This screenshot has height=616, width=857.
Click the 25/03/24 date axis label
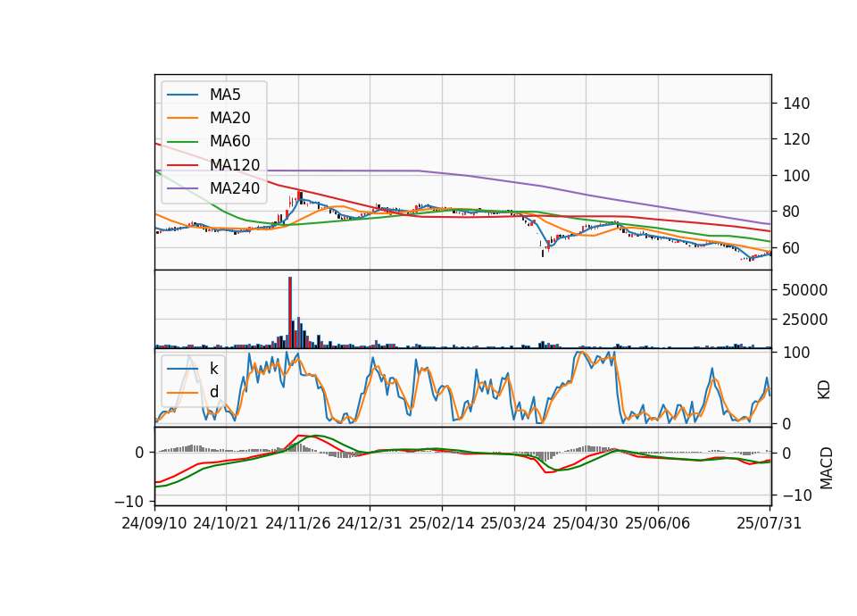pos(513,523)
